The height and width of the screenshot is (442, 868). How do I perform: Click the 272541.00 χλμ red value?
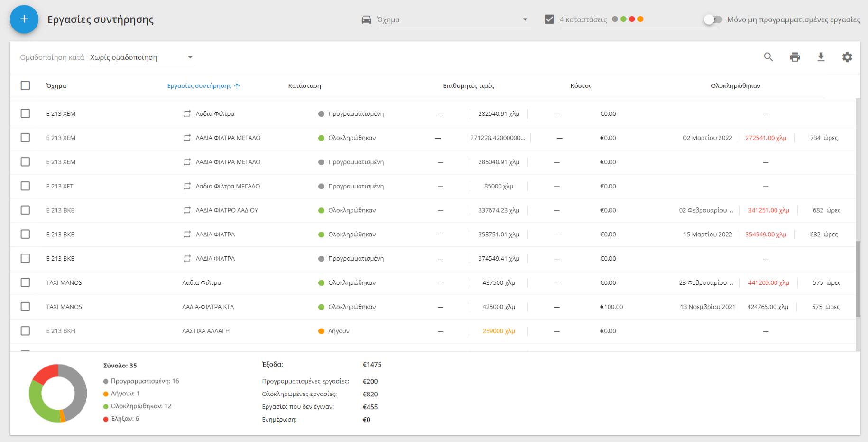(766, 138)
